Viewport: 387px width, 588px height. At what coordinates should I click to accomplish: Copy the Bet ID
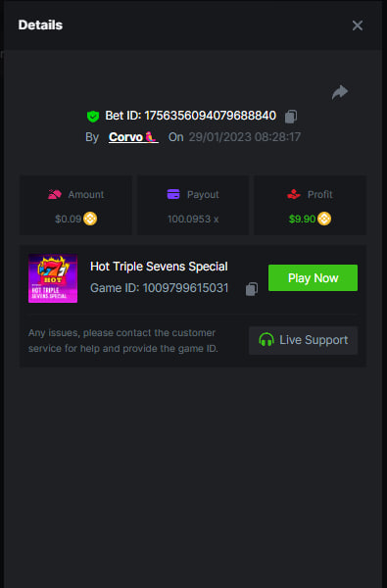(291, 117)
